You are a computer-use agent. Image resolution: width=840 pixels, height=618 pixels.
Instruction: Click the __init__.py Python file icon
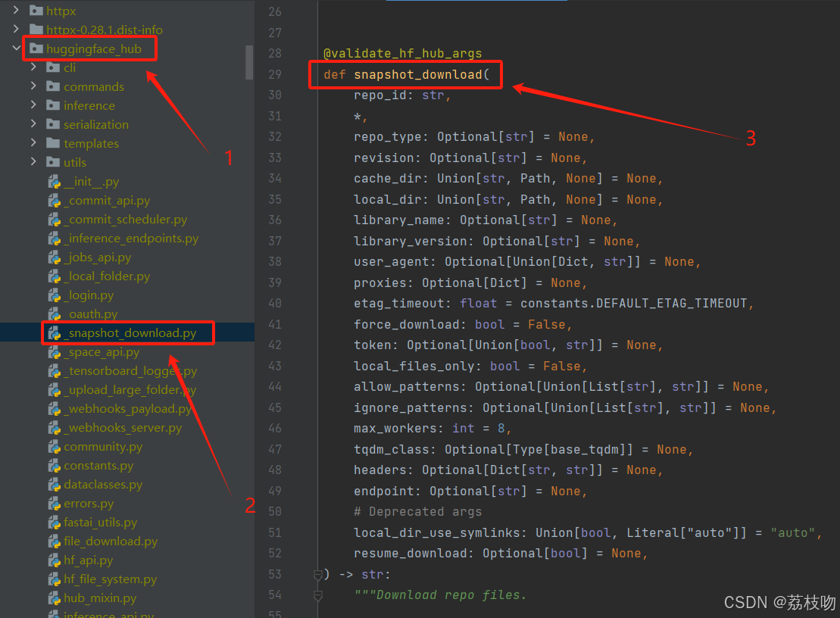click(x=54, y=182)
